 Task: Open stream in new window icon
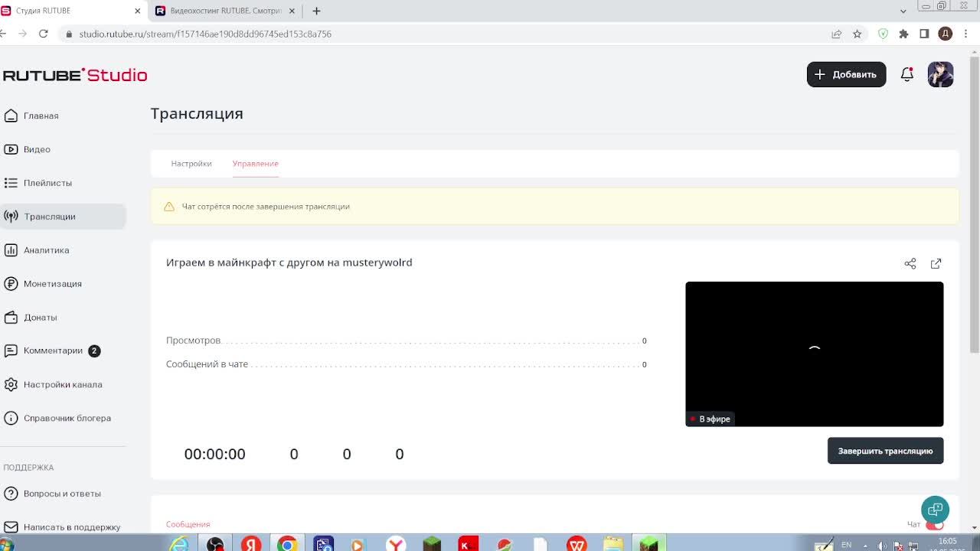936,263
